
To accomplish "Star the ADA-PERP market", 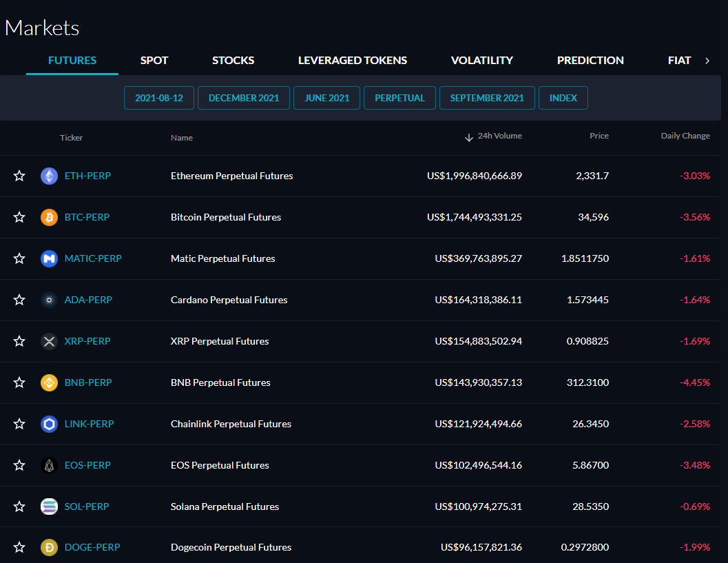I will pos(19,300).
